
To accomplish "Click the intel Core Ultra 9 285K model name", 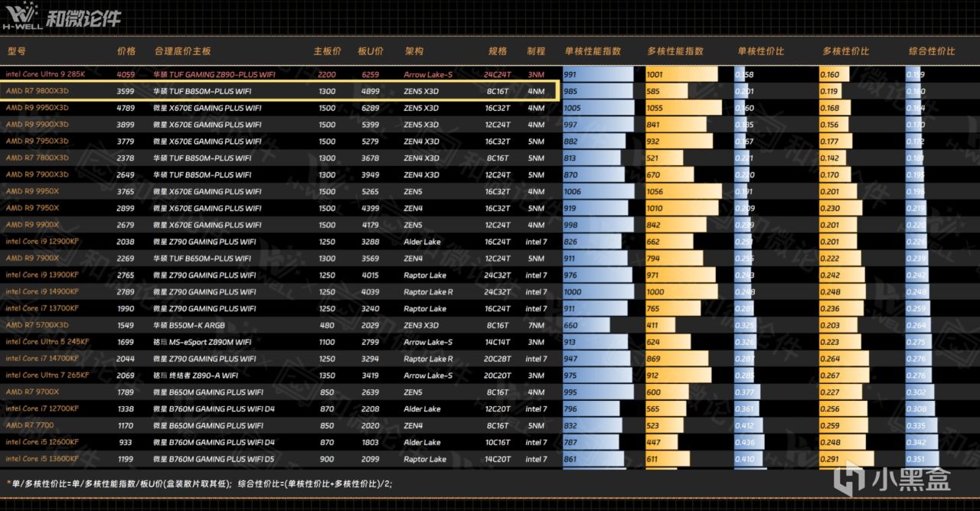I will click(x=45, y=74).
